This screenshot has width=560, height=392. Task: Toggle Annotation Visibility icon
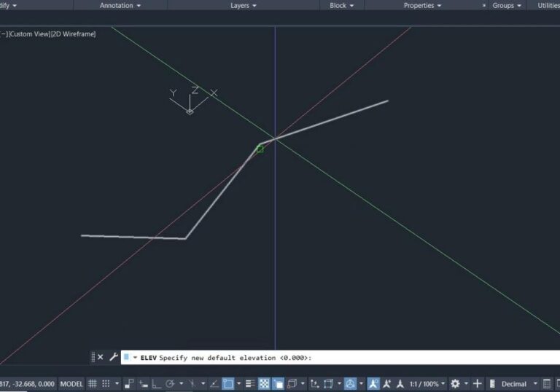pyautogui.click(x=373, y=384)
